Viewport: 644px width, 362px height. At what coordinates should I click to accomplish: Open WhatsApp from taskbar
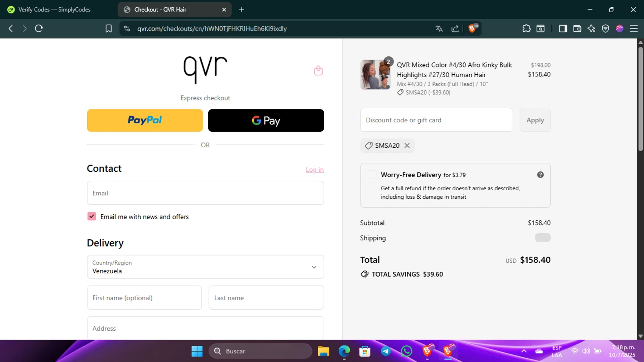[406, 351]
